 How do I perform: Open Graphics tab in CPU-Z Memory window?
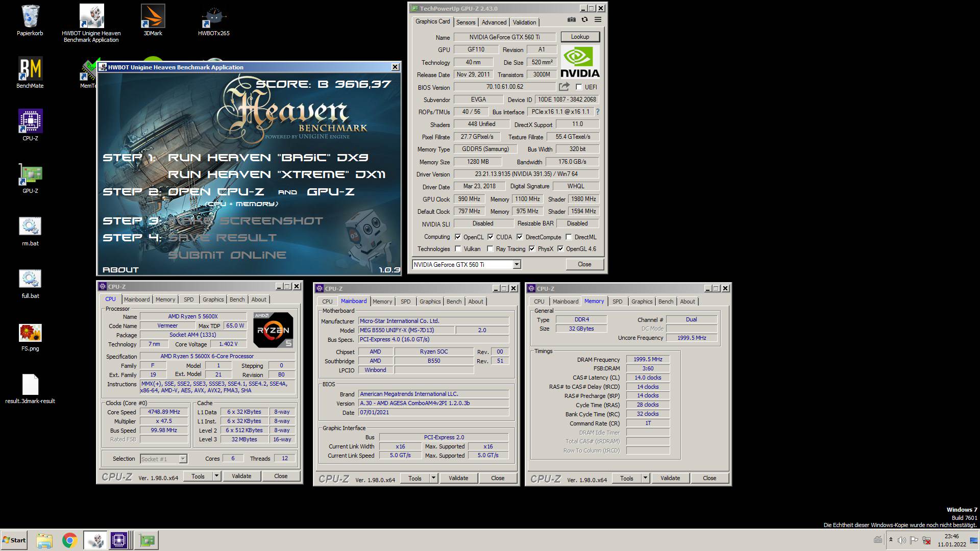tap(642, 302)
